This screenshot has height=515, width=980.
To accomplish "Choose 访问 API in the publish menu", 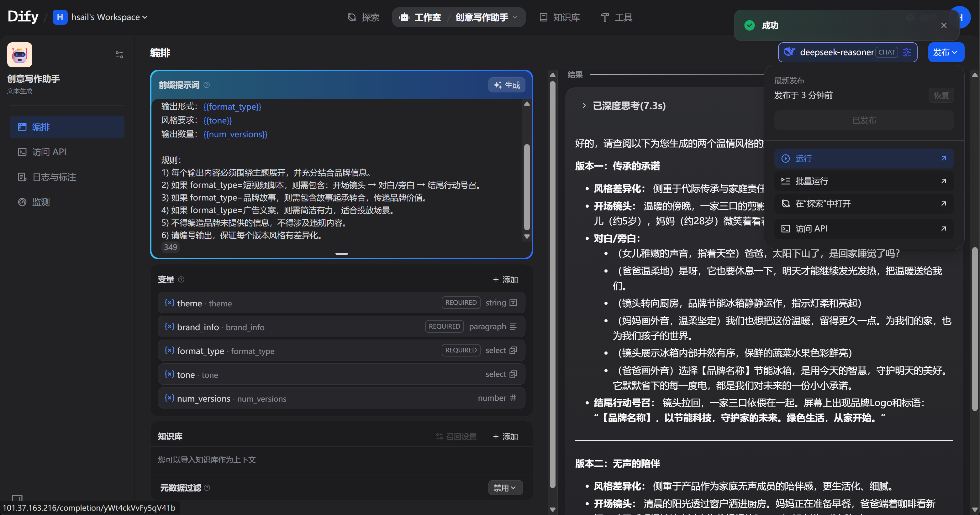I will (x=864, y=228).
